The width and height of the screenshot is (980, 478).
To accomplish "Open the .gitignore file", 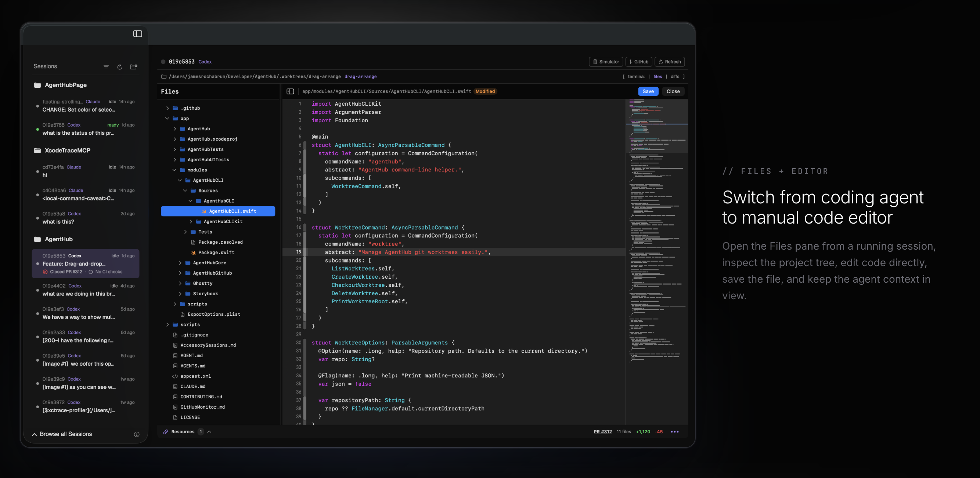I will point(218,335).
